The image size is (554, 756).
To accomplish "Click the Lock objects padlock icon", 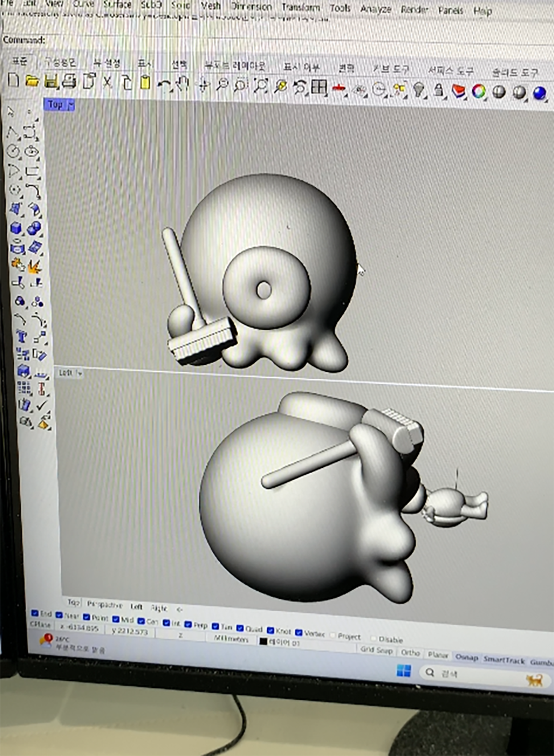I will click(x=439, y=90).
